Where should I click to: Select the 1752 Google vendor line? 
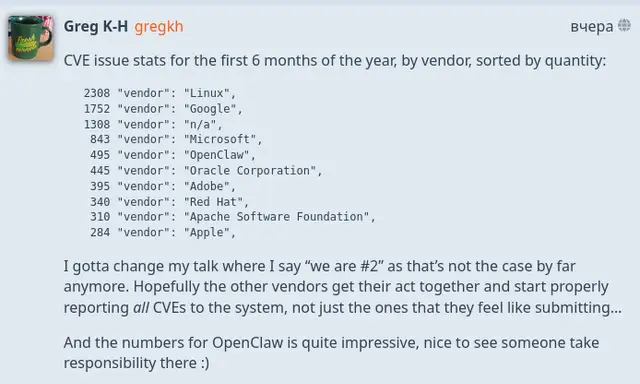[x=163, y=109]
